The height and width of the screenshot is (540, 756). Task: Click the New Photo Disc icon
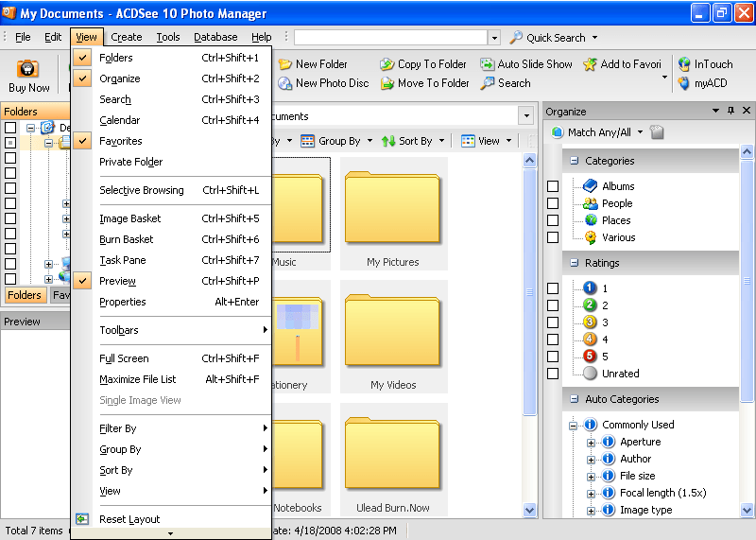point(285,83)
